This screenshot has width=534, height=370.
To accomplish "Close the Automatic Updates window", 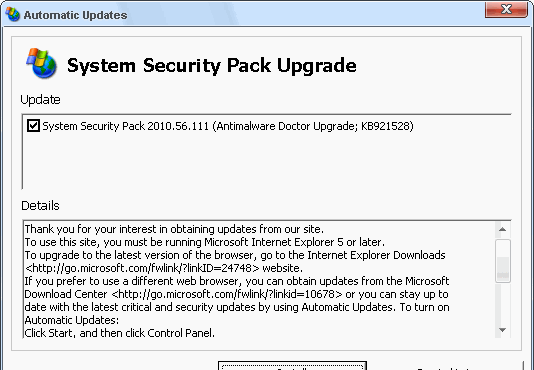I will click(x=506, y=9).
